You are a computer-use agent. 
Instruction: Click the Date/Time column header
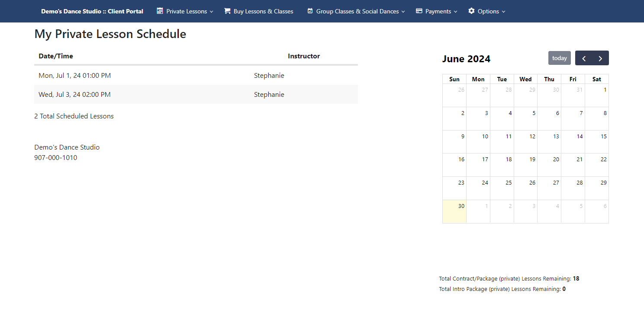point(56,56)
